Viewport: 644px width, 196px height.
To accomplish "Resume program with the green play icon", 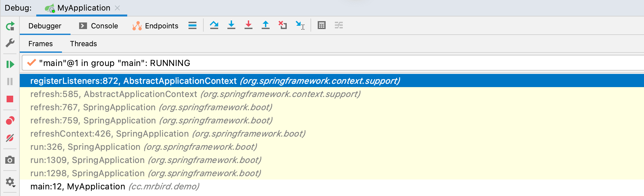I will [x=10, y=64].
